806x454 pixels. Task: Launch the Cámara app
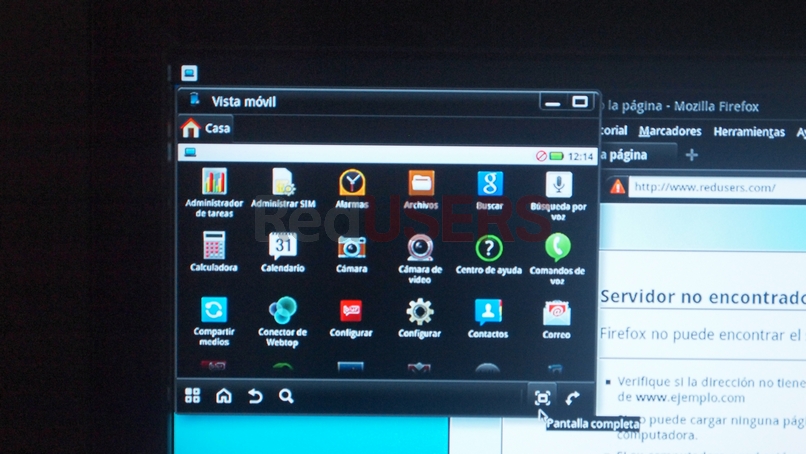(x=352, y=253)
